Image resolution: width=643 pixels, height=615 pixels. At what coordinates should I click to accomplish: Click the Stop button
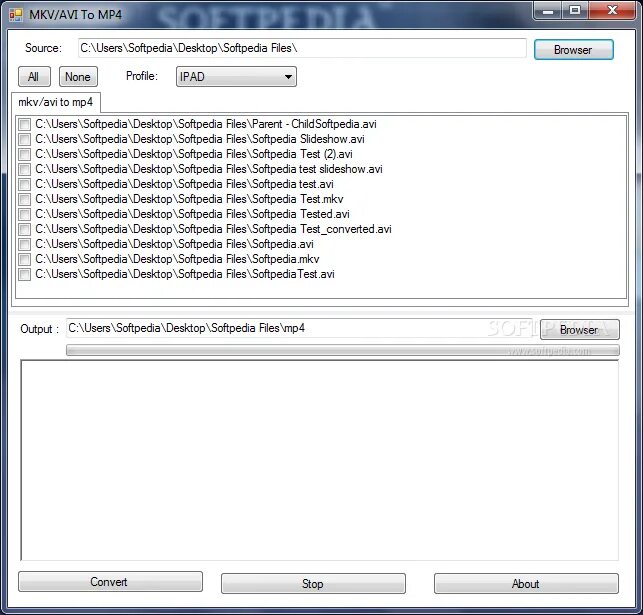[313, 583]
